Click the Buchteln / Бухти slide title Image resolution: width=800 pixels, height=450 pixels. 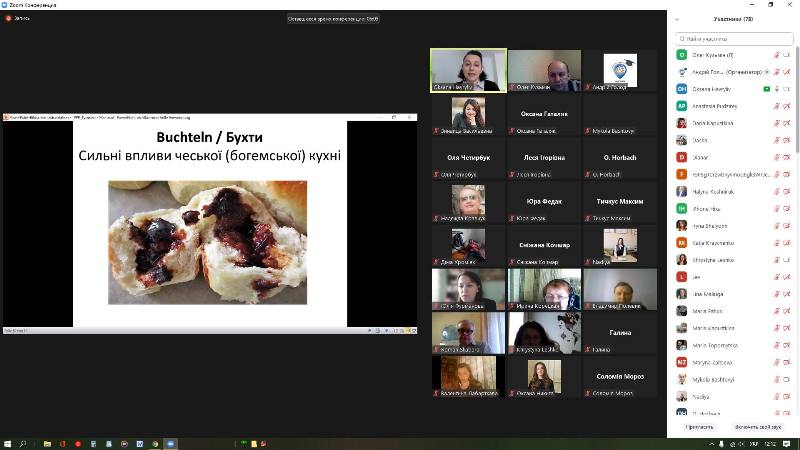pos(209,137)
